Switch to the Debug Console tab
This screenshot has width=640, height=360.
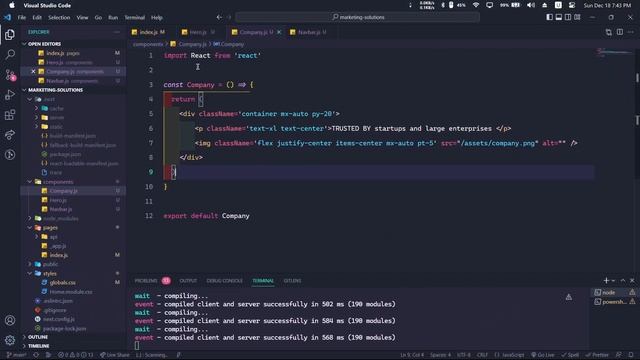(224, 280)
